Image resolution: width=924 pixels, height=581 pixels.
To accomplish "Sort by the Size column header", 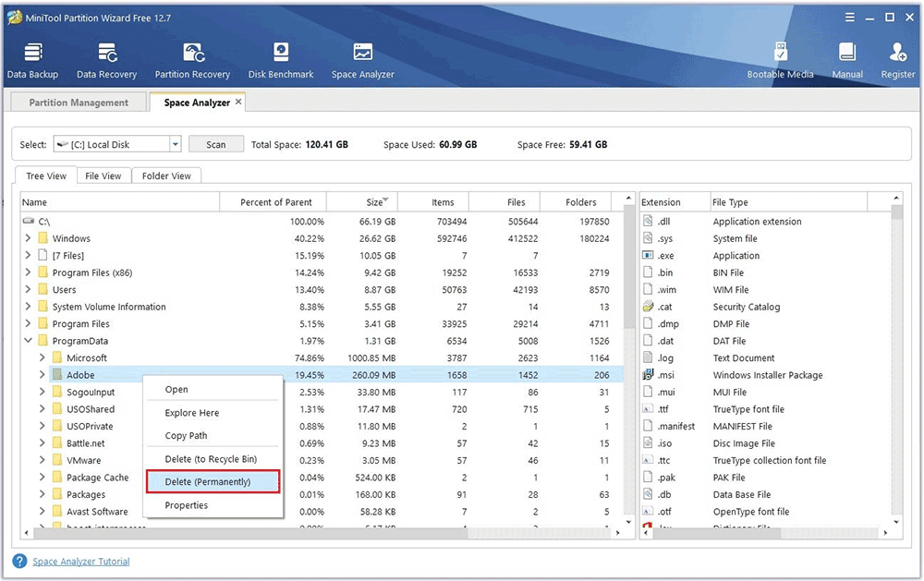I will 374,202.
